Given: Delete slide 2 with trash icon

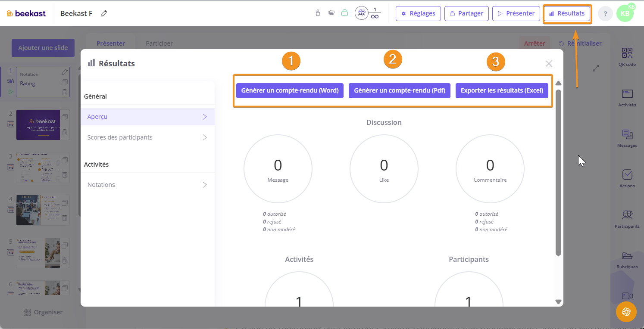Looking at the screenshot, I should 64,132.
